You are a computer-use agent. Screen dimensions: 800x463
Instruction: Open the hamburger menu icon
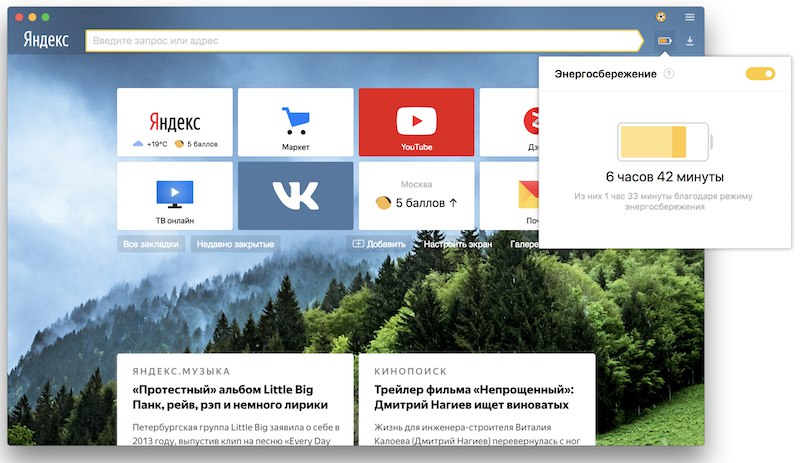pyautogui.click(x=690, y=17)
